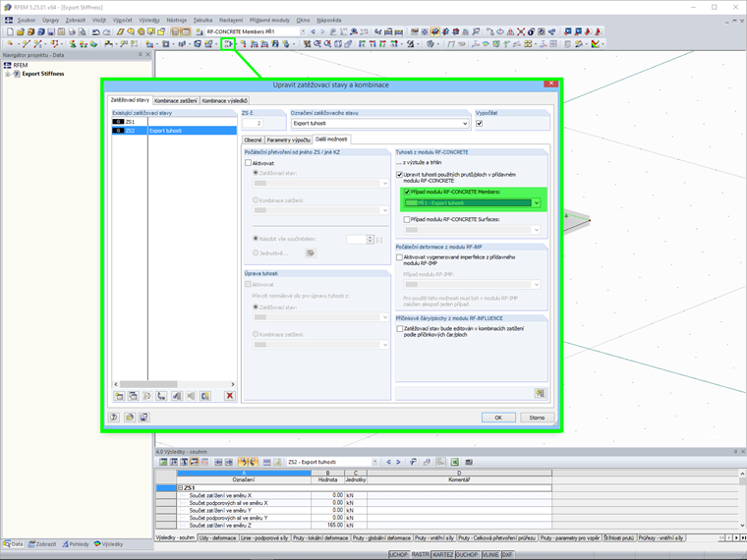This screenshot has width=747, height=560.
Task: Click the fourth icon under load case list
Action: [161, 396]
